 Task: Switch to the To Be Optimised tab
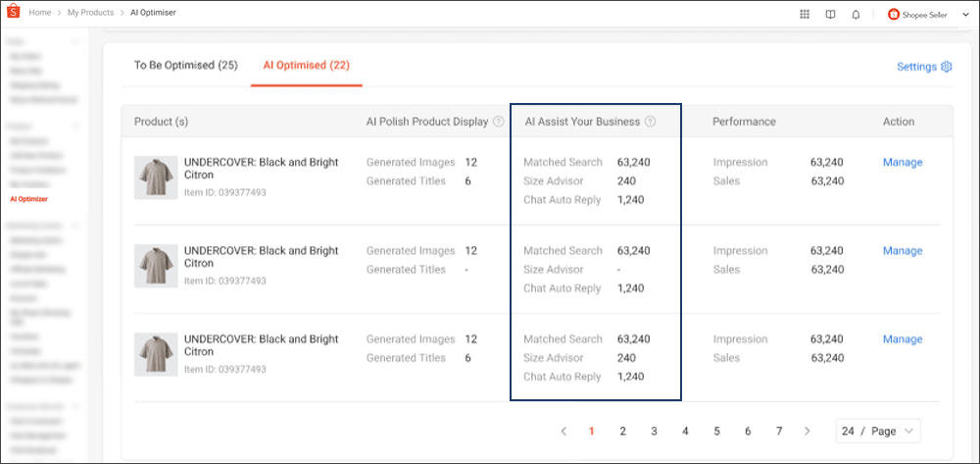(x=185, y=66)
